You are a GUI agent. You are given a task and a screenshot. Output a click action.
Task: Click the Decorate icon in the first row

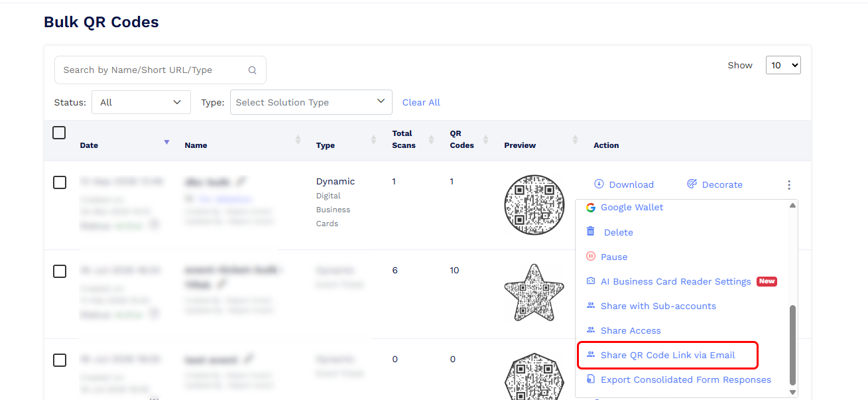pos(692,184)
